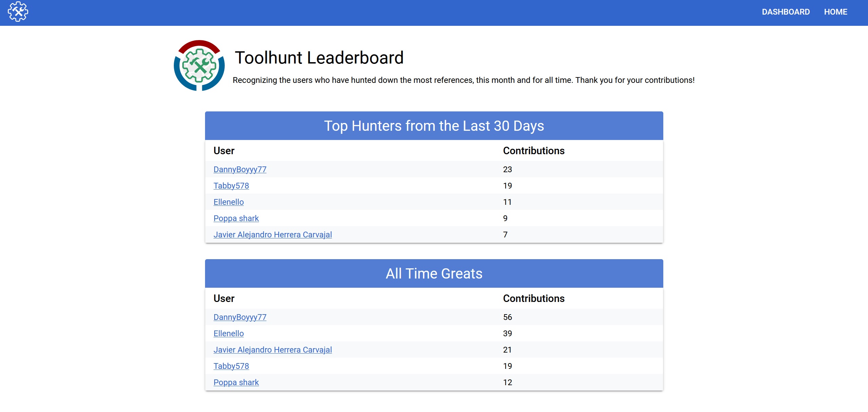This screenshot has height=412, width=868.
Task: Open Poppa shark in Last 30 Days table
Action: coord(236,218)
